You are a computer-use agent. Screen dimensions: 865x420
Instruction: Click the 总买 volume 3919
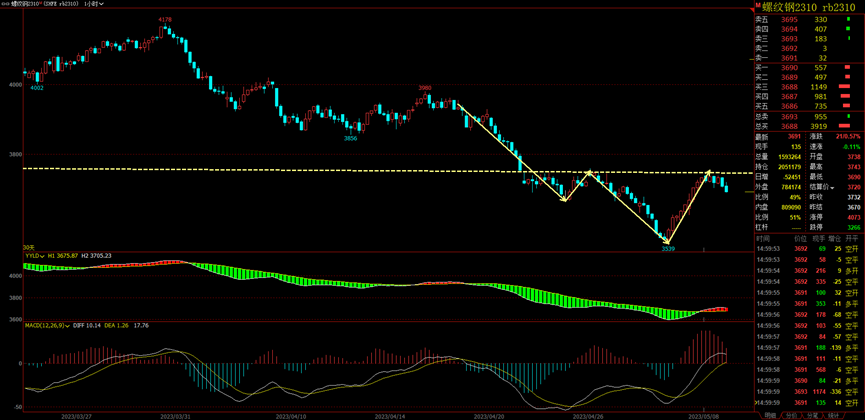point(819,126)
